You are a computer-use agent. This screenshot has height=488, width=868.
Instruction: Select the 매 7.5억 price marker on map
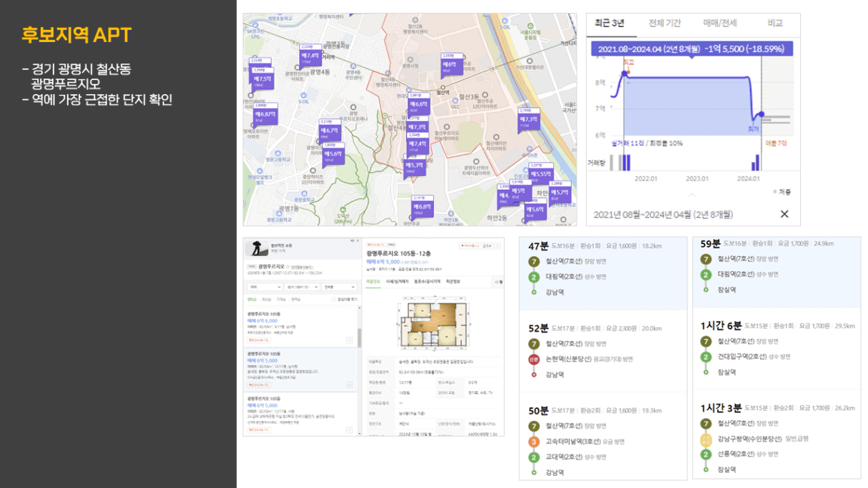click(x=261, y=78)
